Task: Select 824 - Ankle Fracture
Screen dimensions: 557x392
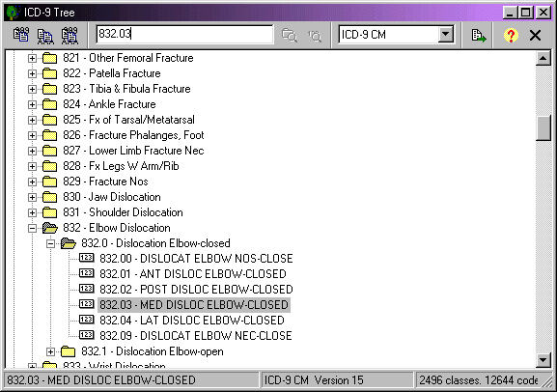Action: (x=109, y=104)
